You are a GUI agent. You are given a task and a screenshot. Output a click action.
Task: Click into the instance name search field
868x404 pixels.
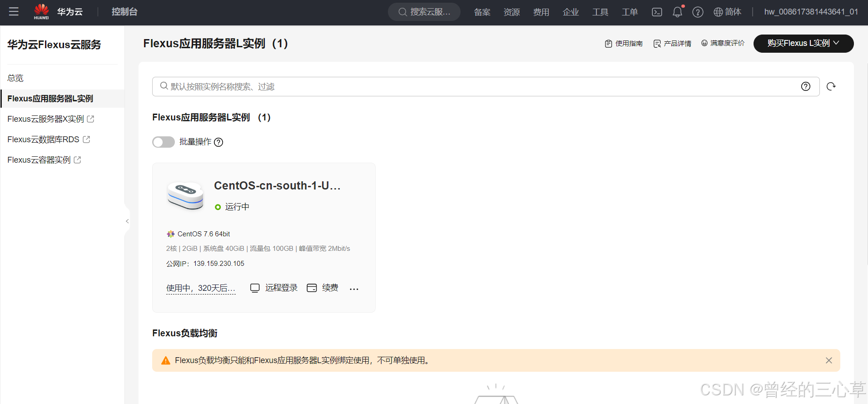(x=486, y=86)
